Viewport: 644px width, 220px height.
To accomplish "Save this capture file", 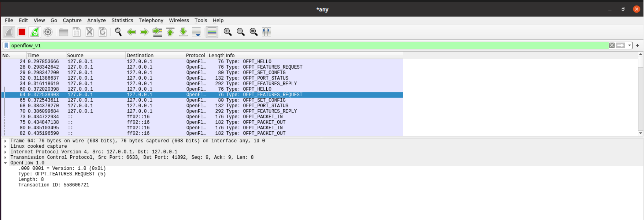I will 76,32.
